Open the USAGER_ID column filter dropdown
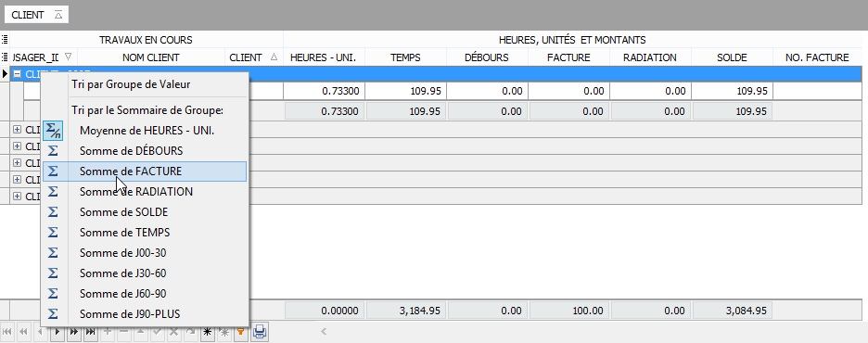The image size is (868, 343). tap(68, 57)
